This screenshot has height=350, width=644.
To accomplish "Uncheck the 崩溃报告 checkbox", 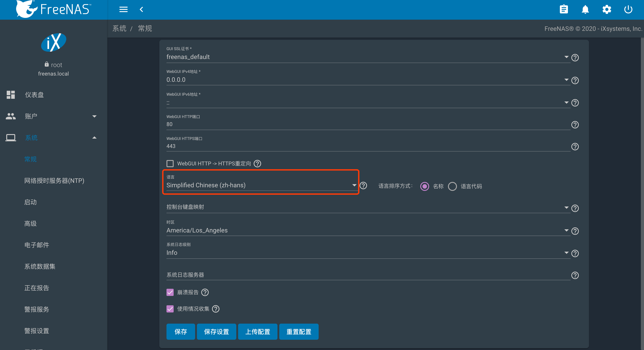I will pos(170,292).
